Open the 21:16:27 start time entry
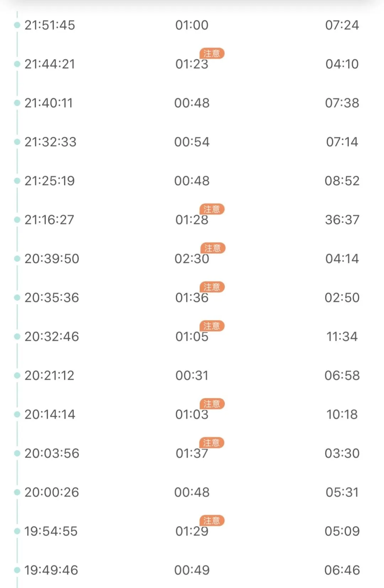Image resolution: width=384 pixels, height=588 pixels. (x=49, y=220)
